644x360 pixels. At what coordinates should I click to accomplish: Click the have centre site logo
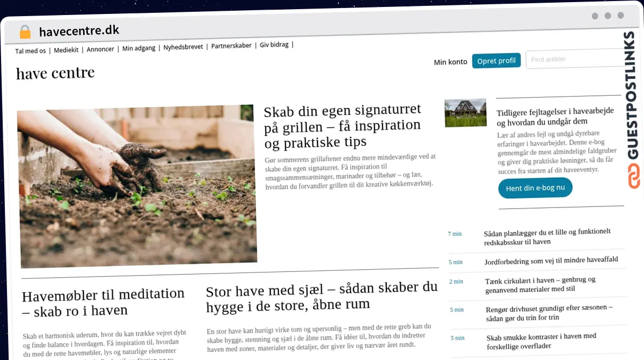(55, 73)
